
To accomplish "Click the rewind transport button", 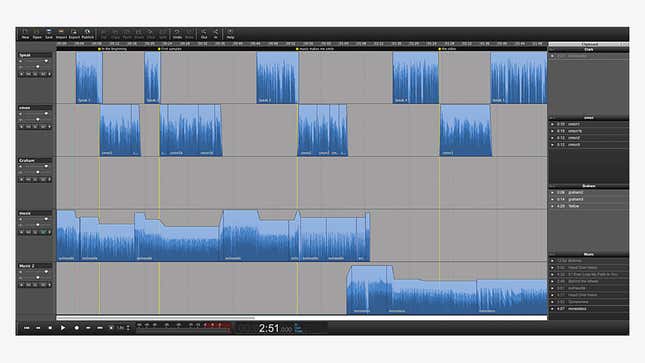I will click(x=38, y=328).
